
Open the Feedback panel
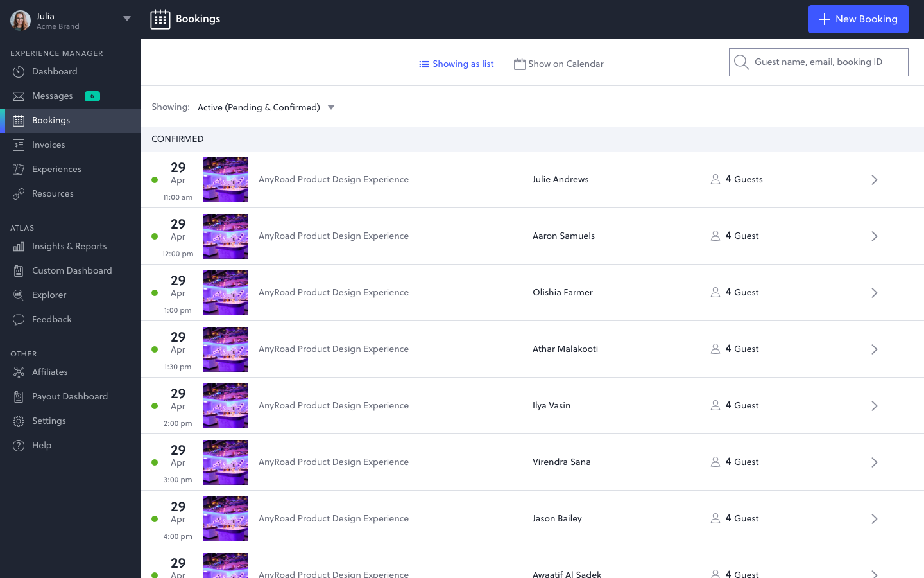[x=51, y=319]
